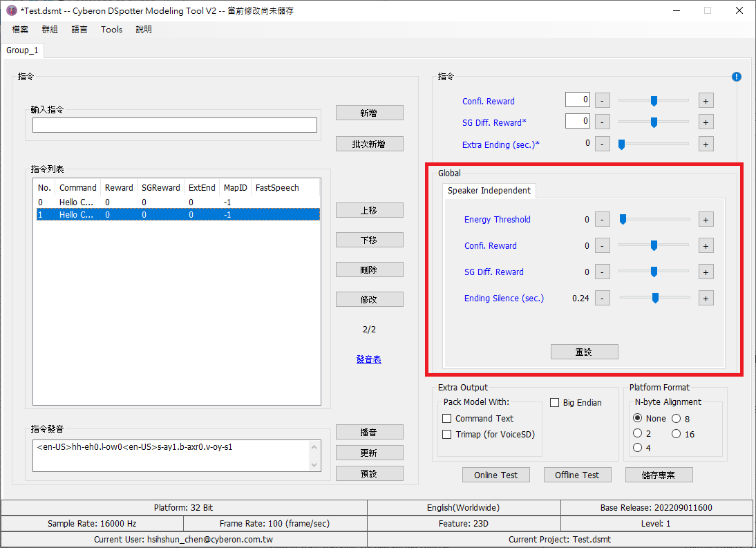Screen dimensions: 756x548
Task: Click the Online Test button
Action: click(495, 475)
